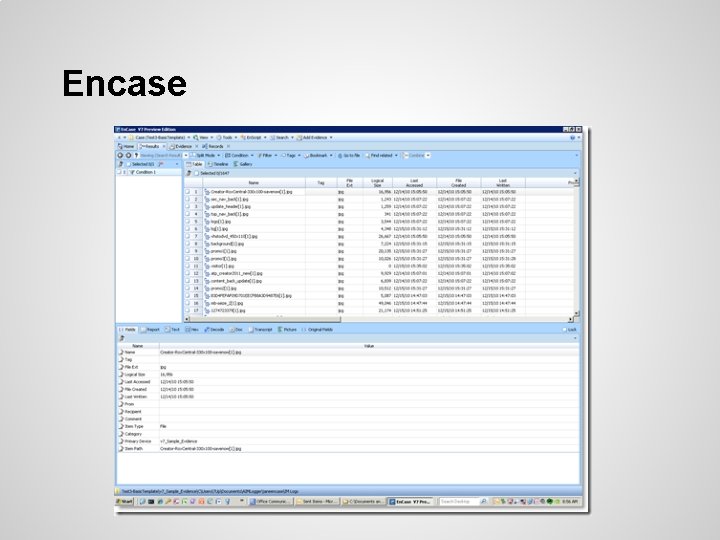Check the box for row 1

point(187,191)
